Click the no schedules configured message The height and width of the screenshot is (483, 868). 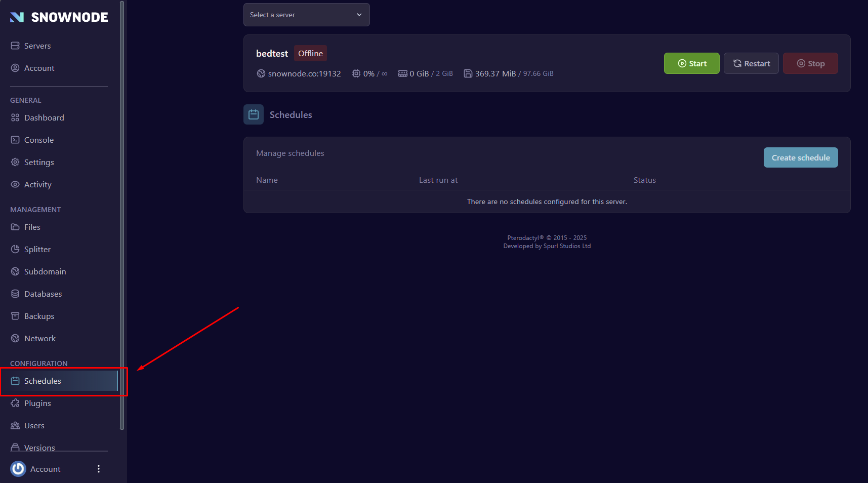pos(547,202)
